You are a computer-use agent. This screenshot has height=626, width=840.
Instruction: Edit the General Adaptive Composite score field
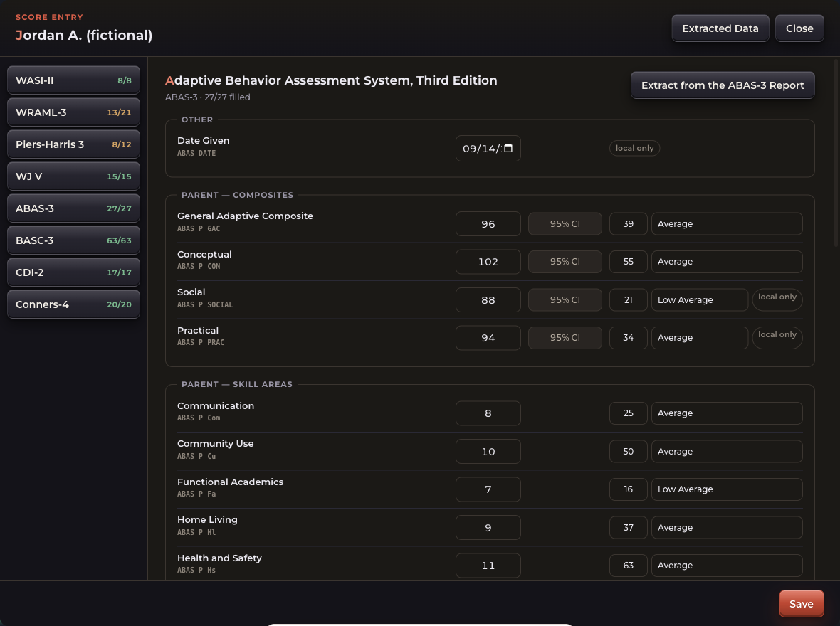(488, 224)
